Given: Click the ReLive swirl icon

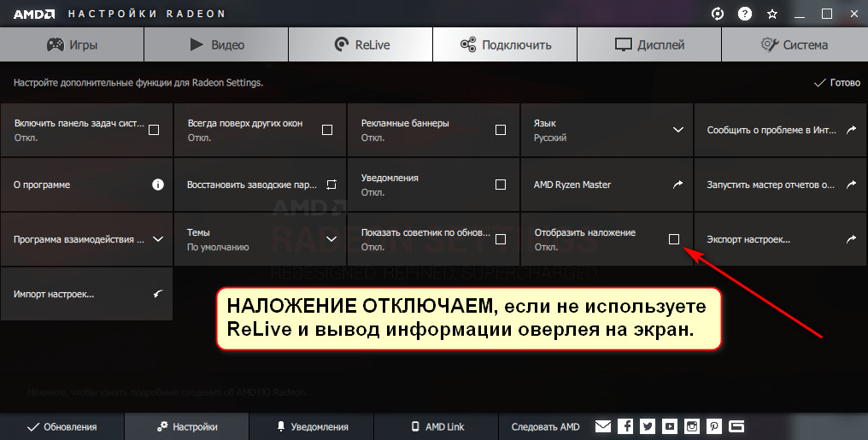Looking at the screenshot, I should pos(342,44).
